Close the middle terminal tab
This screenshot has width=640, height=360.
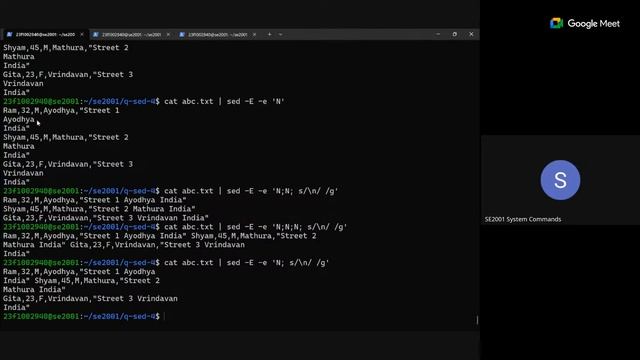coord(168,35)
